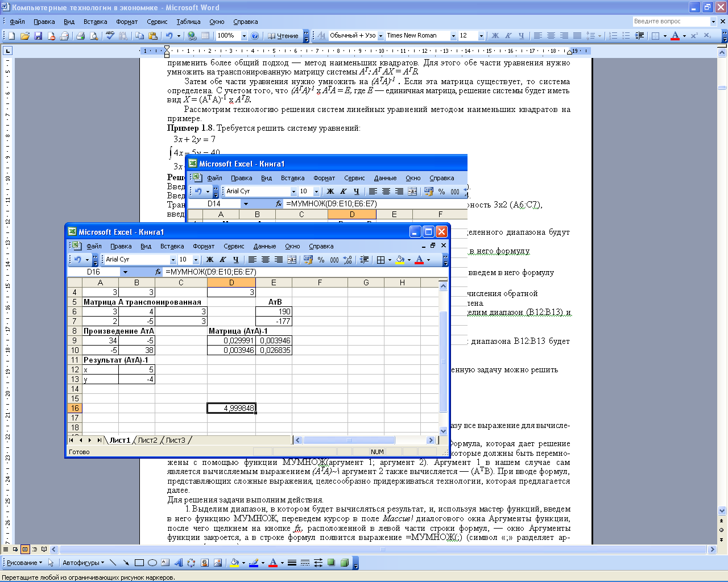Toggle Bulleted list in Word formatting toolbar
Screen dimensions: 728x582
626,36
